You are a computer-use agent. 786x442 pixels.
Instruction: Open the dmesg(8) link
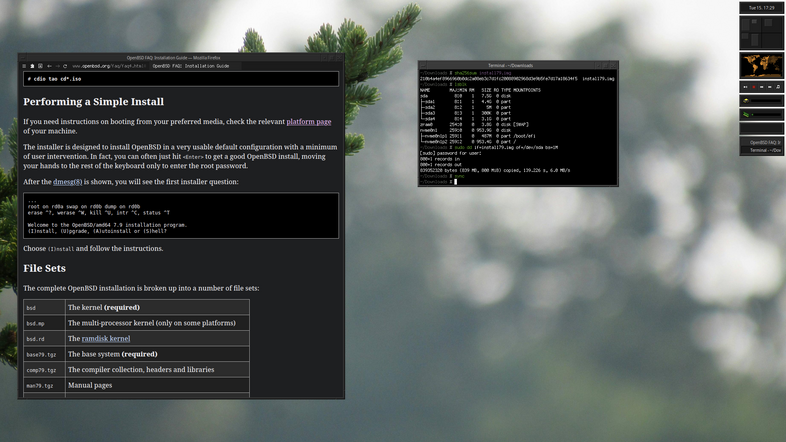68,182
